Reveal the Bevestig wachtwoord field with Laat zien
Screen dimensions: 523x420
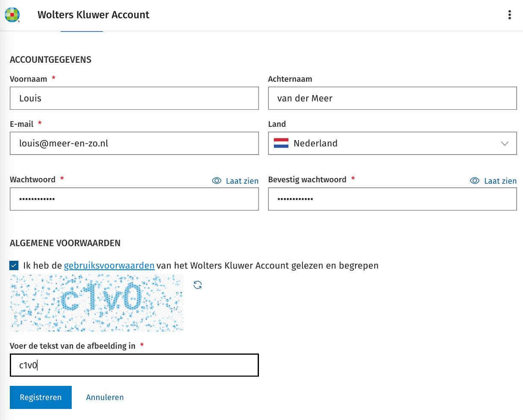pyautogui.click(x=493, y=181)
